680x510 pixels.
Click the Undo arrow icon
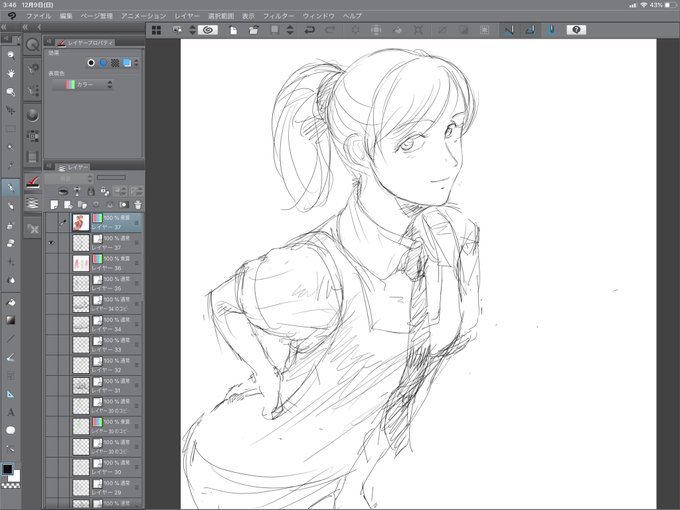(x=309, y=30)
